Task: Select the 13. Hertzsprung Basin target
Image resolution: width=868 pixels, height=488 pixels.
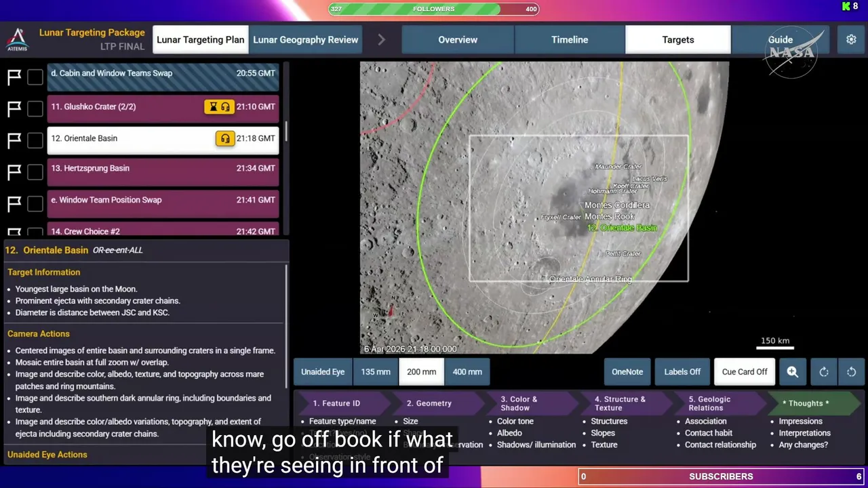Action: pos(163,171)
